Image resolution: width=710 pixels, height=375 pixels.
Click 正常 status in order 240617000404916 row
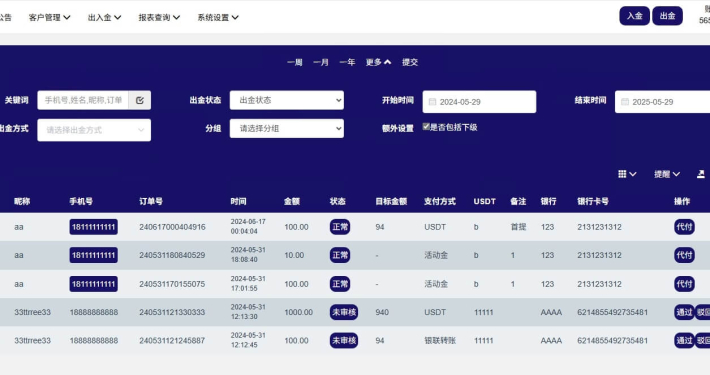[340, 227]
